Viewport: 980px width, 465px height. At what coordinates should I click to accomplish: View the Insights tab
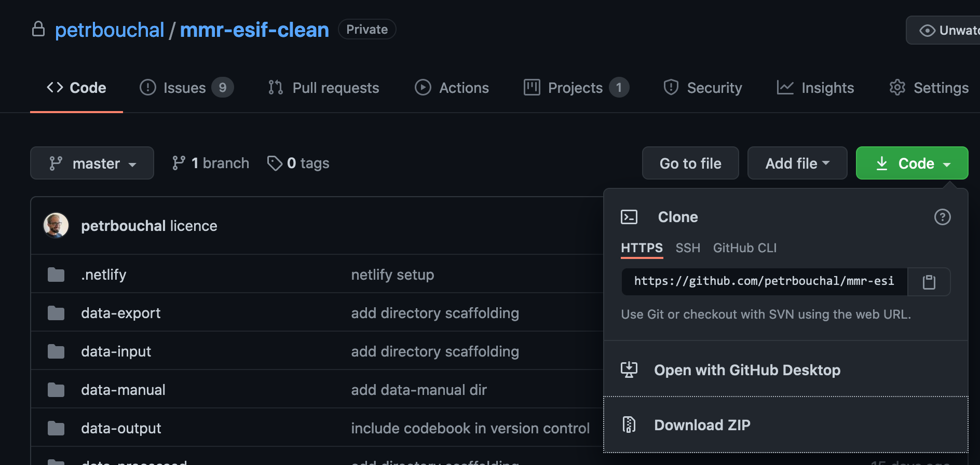tap(815, 88)
